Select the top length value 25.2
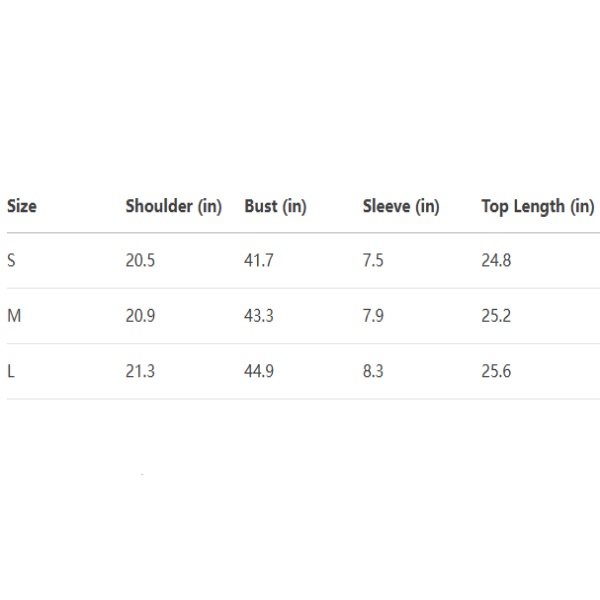This screenshot has height=600, width=600. (x=496, y=316)
